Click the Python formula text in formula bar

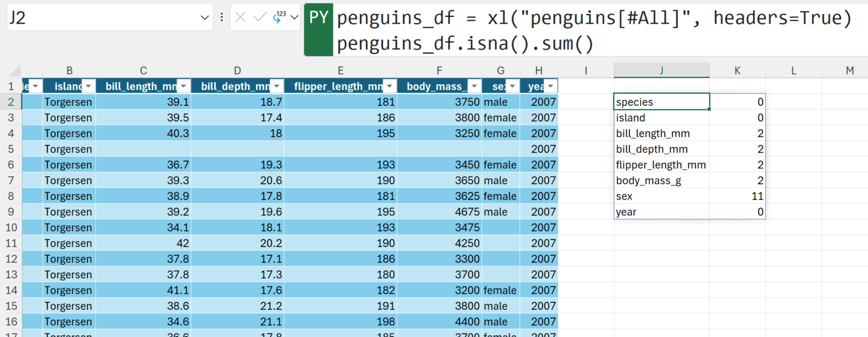[x=593, y=30]
